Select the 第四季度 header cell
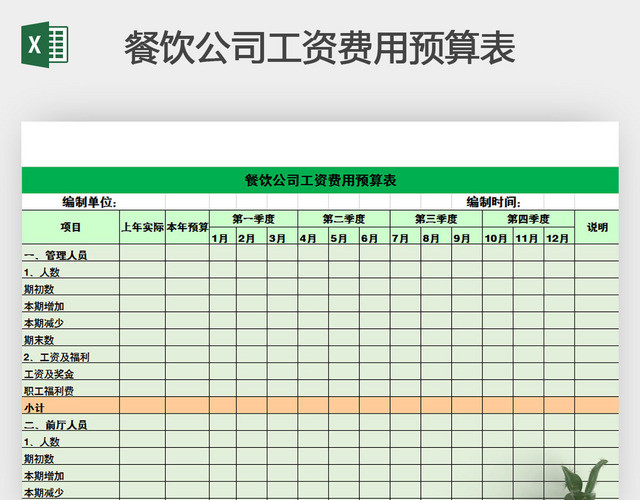 tap(528, 219)
